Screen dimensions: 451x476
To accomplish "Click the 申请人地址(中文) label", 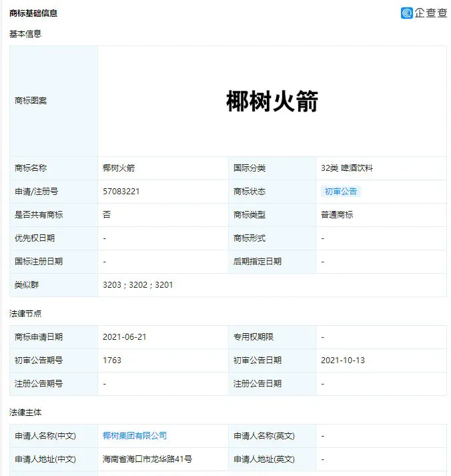I will pyautogui.click(x=45, y=459).
